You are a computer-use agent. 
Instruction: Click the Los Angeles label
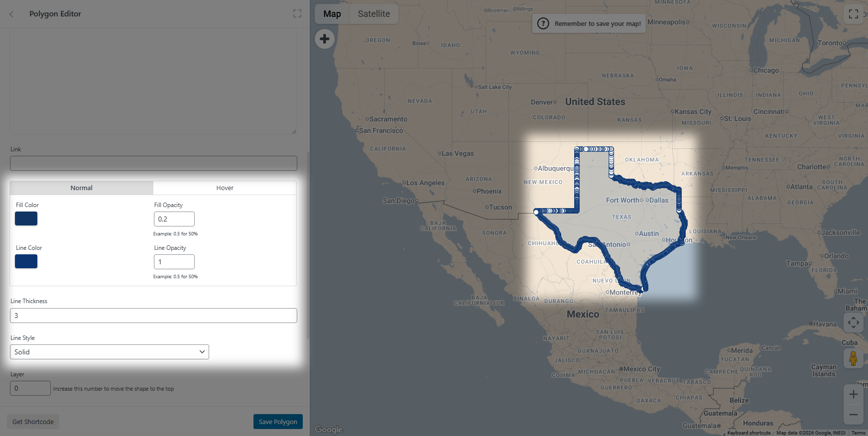point(425,183)
